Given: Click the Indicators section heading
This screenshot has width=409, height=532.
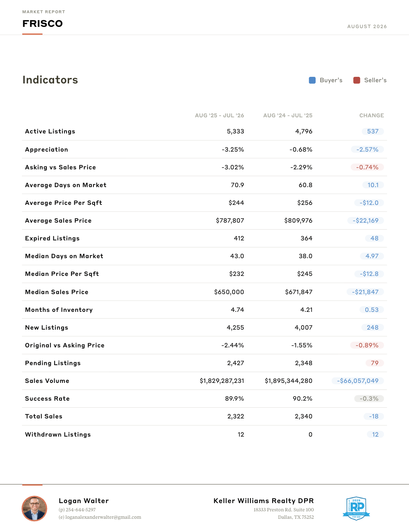Looking at the screenshot, I should (50, 80).
